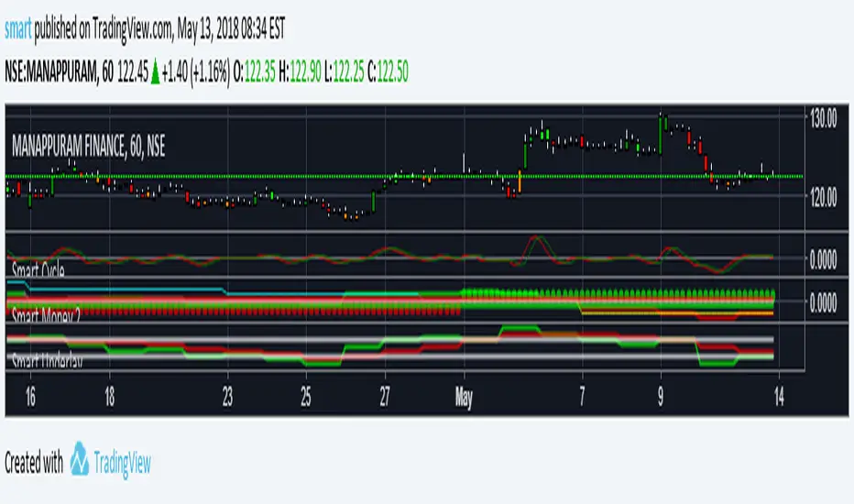This screenshot has height=504, width=854.
Task: Open the 'smart' author link
Action: pos(18,29)
